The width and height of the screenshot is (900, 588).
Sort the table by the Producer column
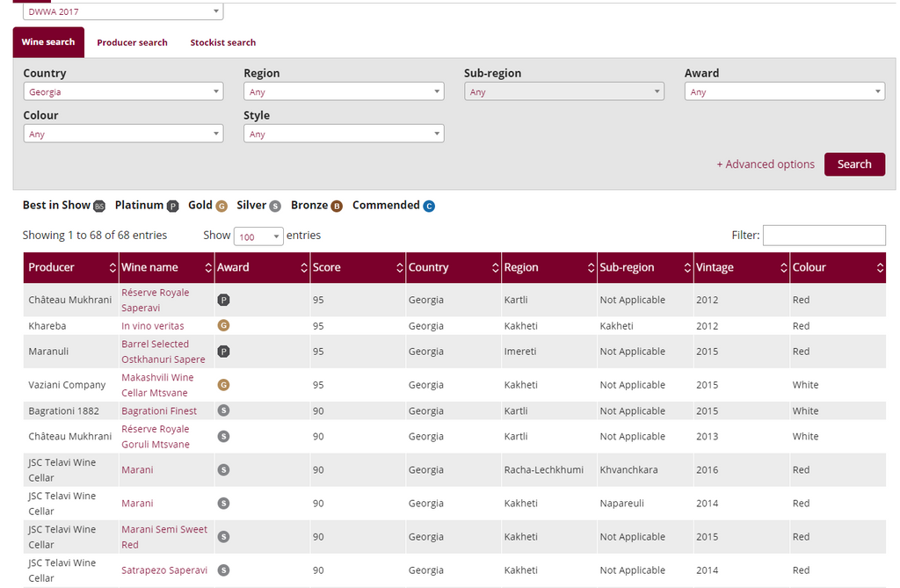tap(70, 267)
